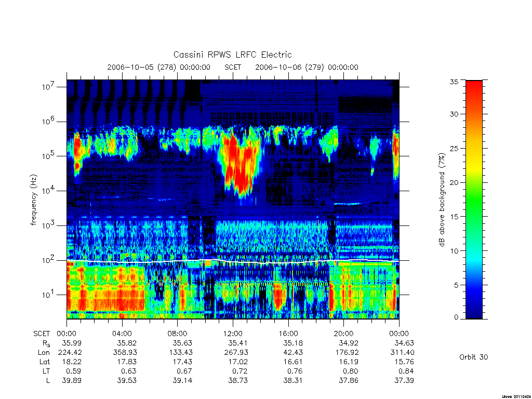
Task: Click the frequency tick label 10^3
Action: (x=48, y=225)
